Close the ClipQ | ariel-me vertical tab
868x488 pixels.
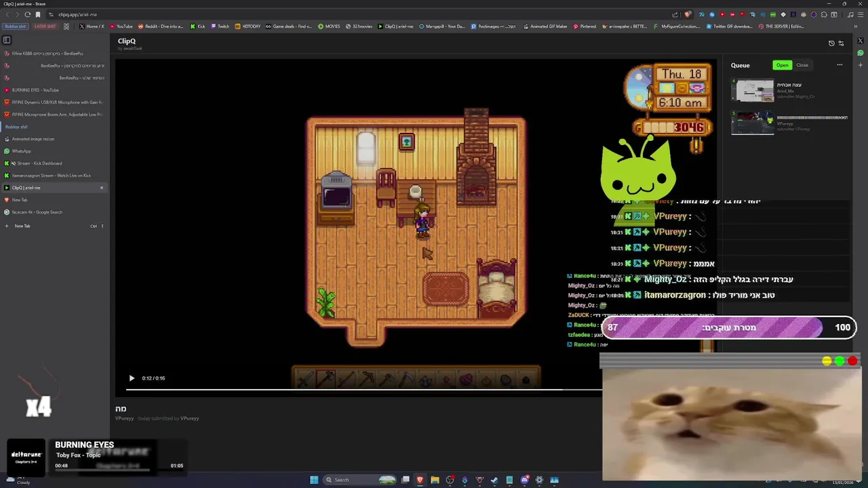[x=102, y=188]
